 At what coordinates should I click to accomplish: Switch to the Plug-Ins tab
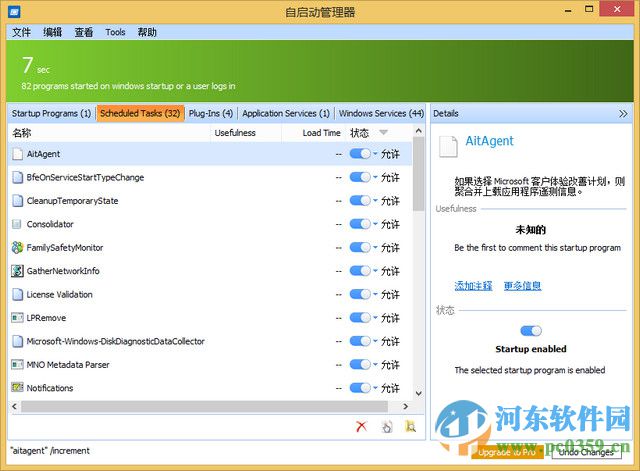(211, 113)
